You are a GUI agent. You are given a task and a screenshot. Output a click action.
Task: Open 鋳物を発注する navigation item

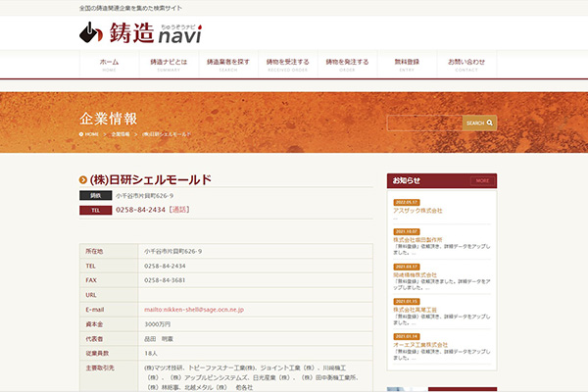347,65
